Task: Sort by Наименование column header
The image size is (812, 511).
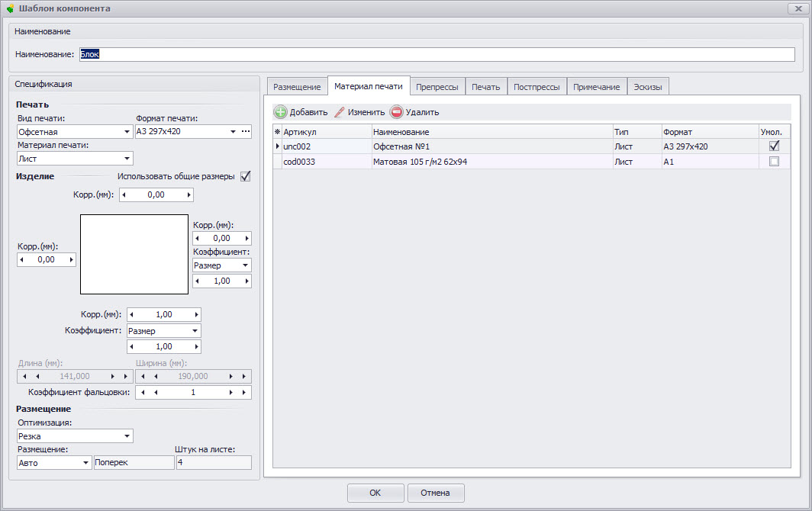Action: pyautogui.click(x=492, y=132)
